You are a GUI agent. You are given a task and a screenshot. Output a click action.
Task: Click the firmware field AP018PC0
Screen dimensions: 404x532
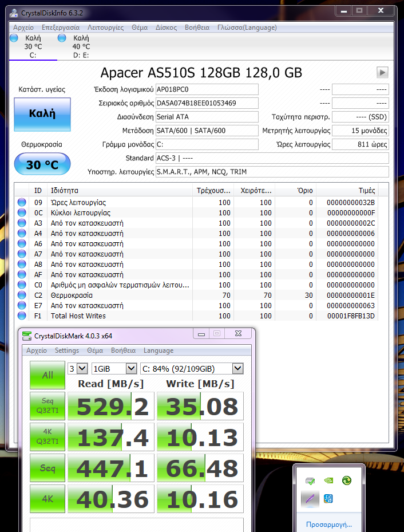(x=207, y=89)
